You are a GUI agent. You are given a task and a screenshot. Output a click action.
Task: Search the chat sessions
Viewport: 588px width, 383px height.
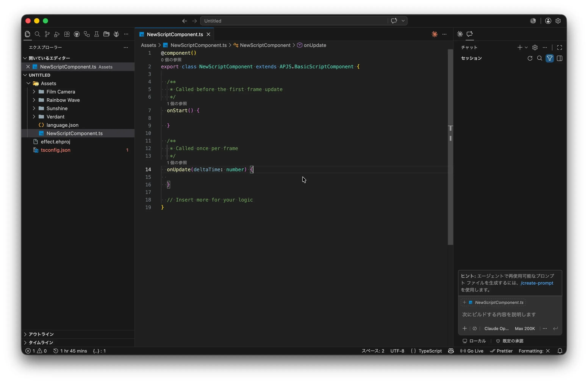(540, 58)
